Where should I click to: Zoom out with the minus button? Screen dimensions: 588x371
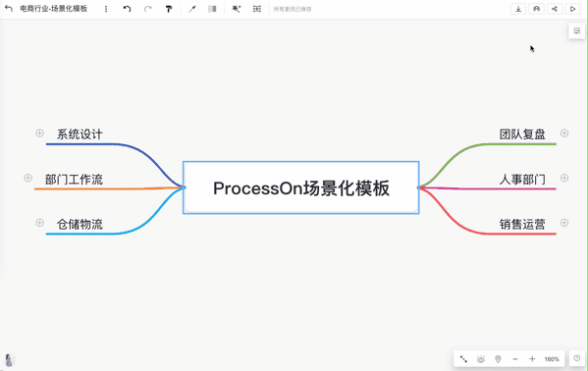[x=515, y=359]
